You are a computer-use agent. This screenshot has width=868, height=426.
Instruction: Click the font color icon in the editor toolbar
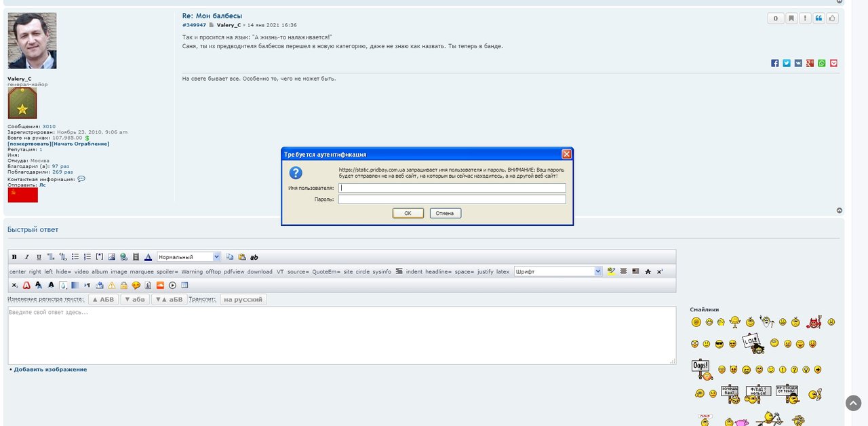pyautogui.click(x=148, y=257)
